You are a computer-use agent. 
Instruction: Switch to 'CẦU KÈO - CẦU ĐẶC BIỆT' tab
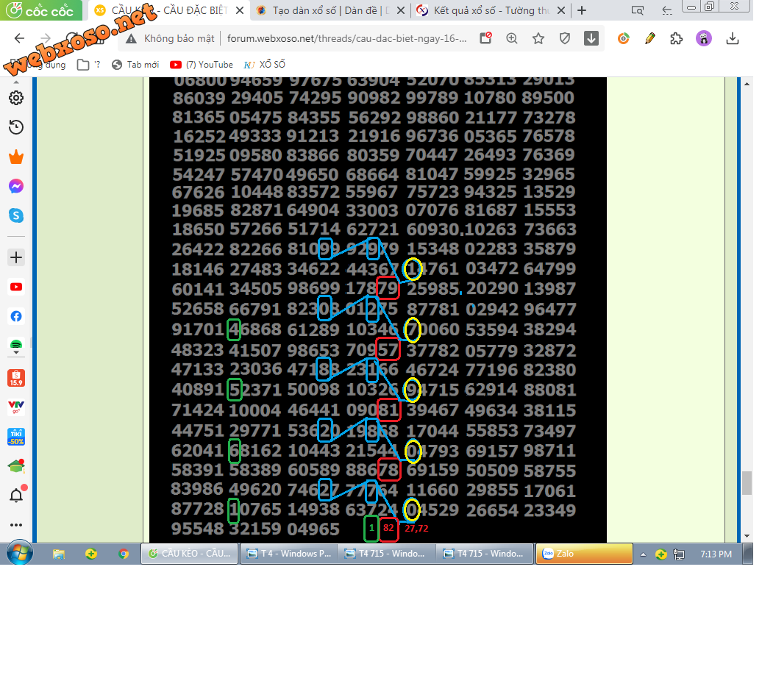170,11
